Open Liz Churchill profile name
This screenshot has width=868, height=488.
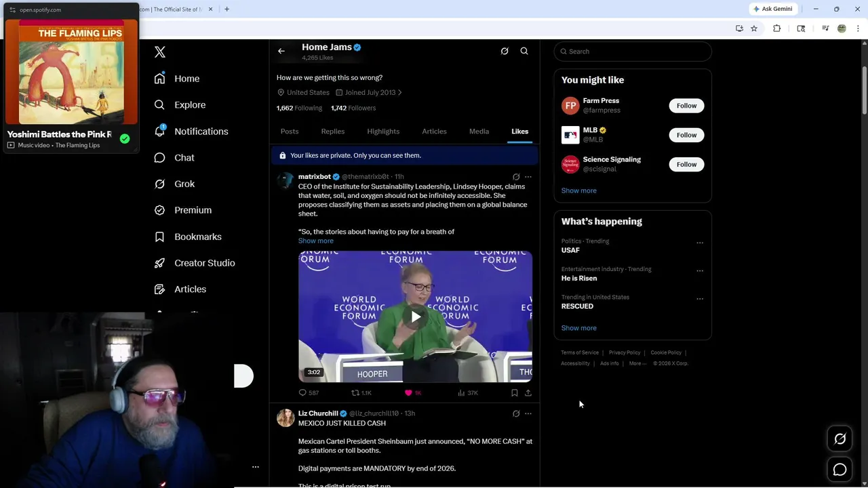point(318,413)
